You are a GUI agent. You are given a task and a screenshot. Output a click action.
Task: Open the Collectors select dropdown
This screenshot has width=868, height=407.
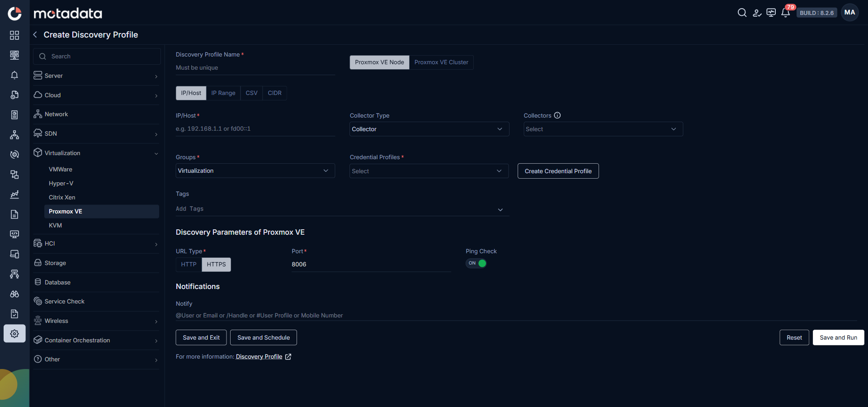click(603, 129)
